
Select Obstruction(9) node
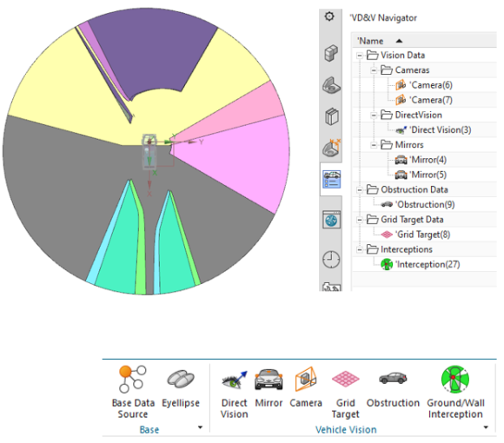pyautogui.click(x=426, y=204)
